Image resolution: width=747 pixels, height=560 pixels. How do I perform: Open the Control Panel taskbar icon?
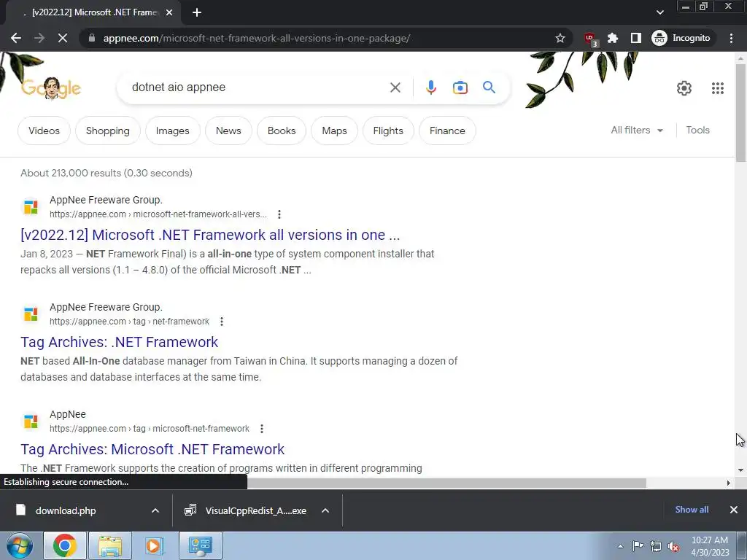coord(200,545)
